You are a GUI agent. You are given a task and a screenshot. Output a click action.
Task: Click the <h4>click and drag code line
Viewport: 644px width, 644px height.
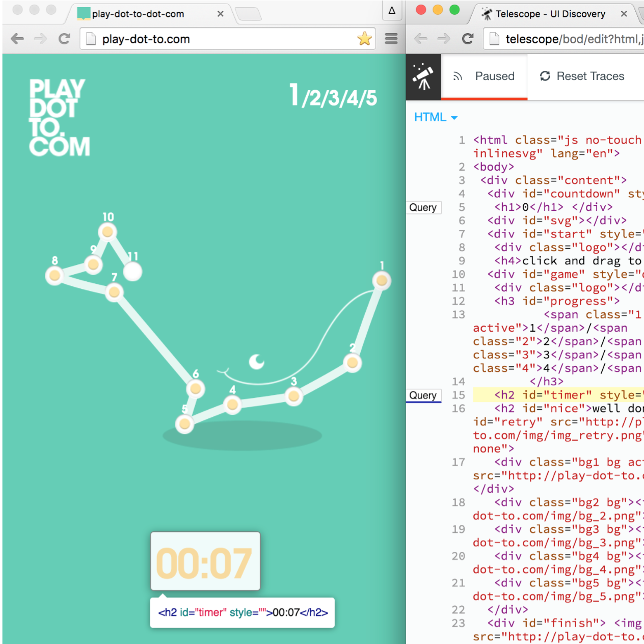click(569, 261)
